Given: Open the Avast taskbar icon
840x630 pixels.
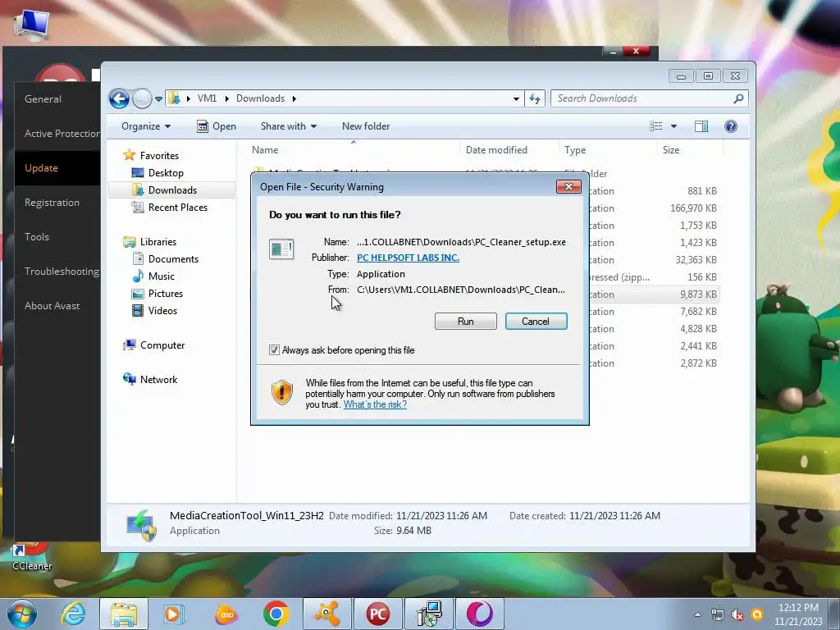Looking at the screenshot, I should (326, 614).
